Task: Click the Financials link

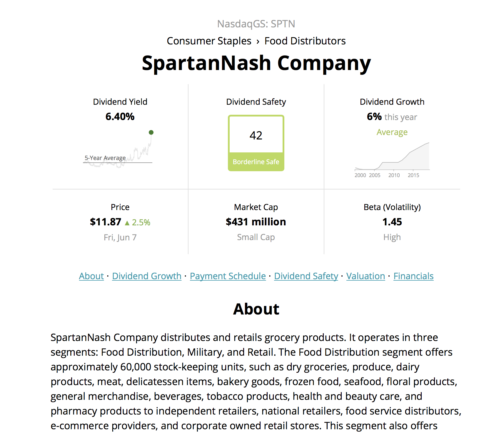Action: point(413,276)
